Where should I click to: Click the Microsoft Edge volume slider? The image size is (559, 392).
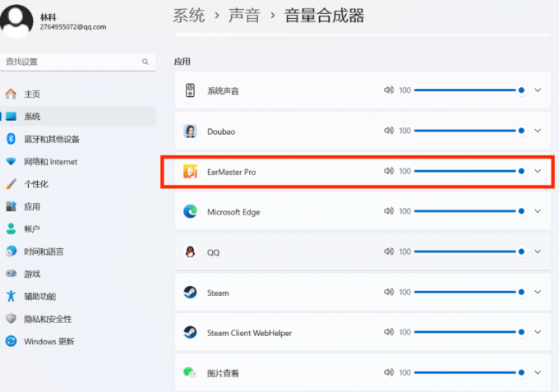click(469, 211)
